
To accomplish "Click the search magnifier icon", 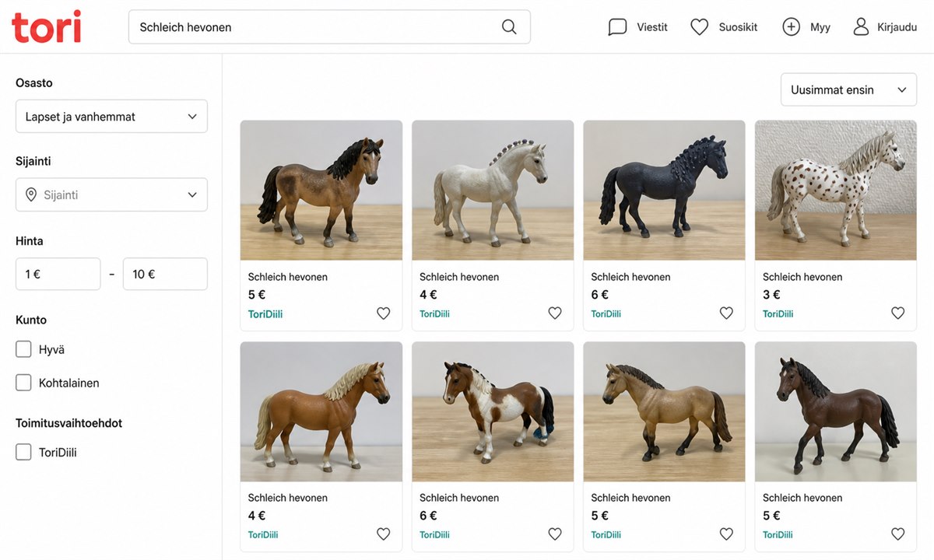I will [x=509, y=27].
